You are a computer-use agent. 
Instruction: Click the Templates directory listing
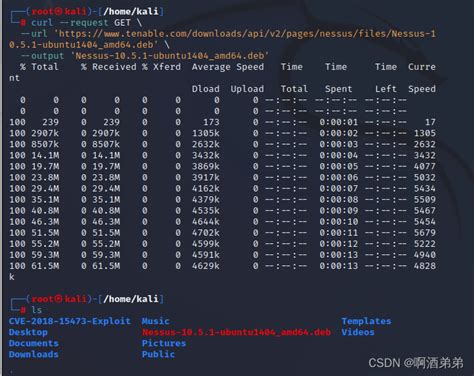(366, 321)
